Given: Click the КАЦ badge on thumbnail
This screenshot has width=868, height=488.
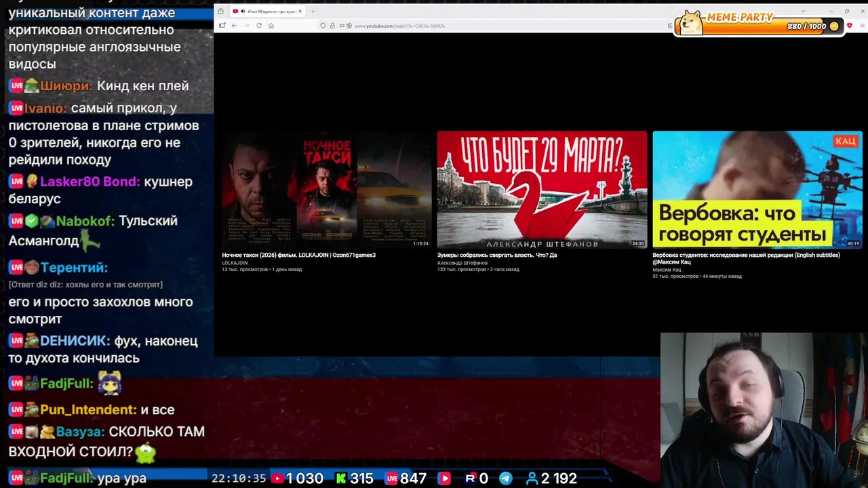Looking at the screenshot, I should click(846, 141).
